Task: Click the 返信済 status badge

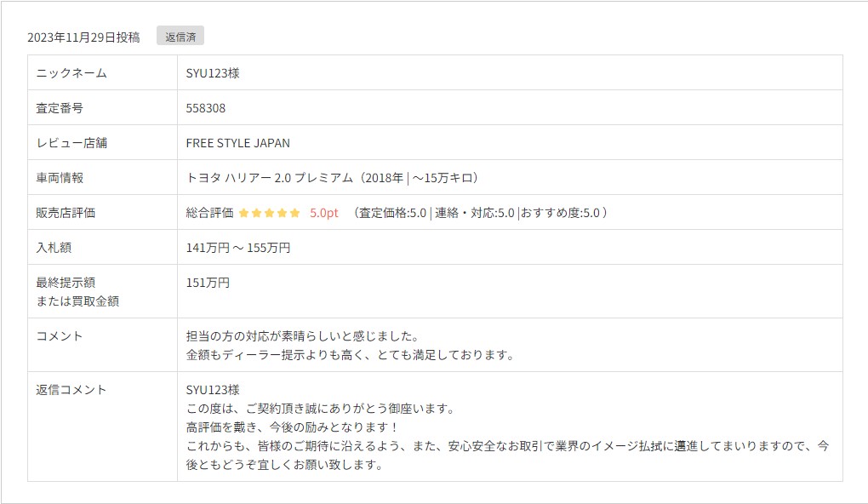Action: click(x=180, y=37)
